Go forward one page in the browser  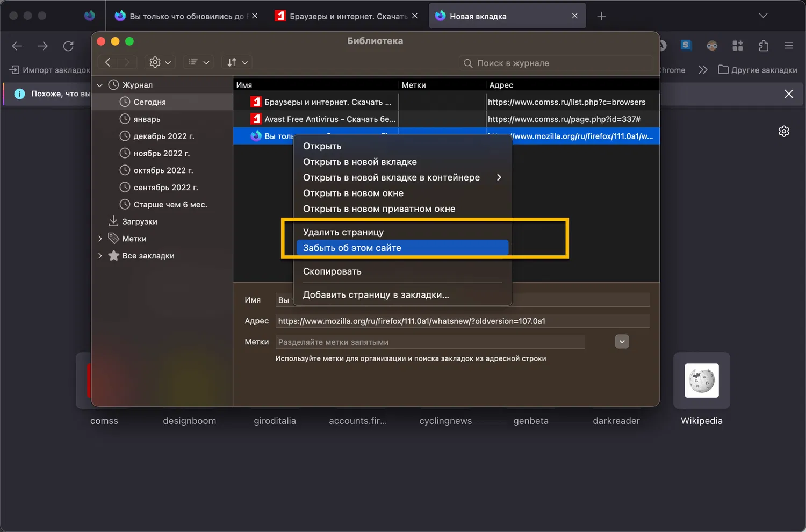pos(42,46)
